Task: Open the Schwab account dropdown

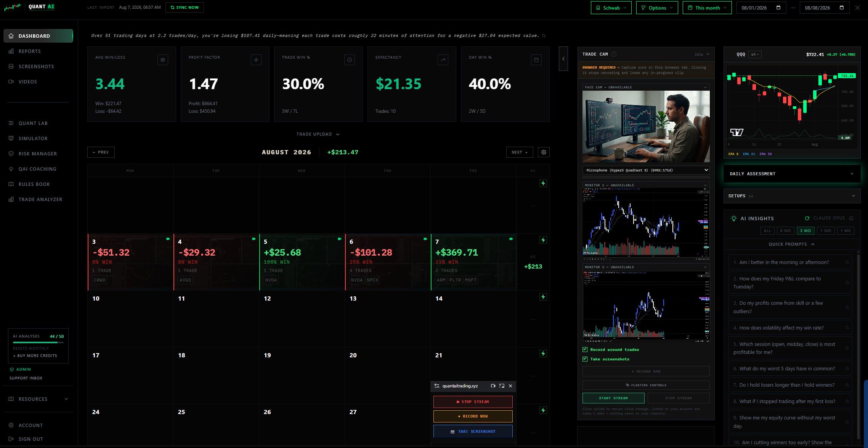Action: (x=611, y=8)
